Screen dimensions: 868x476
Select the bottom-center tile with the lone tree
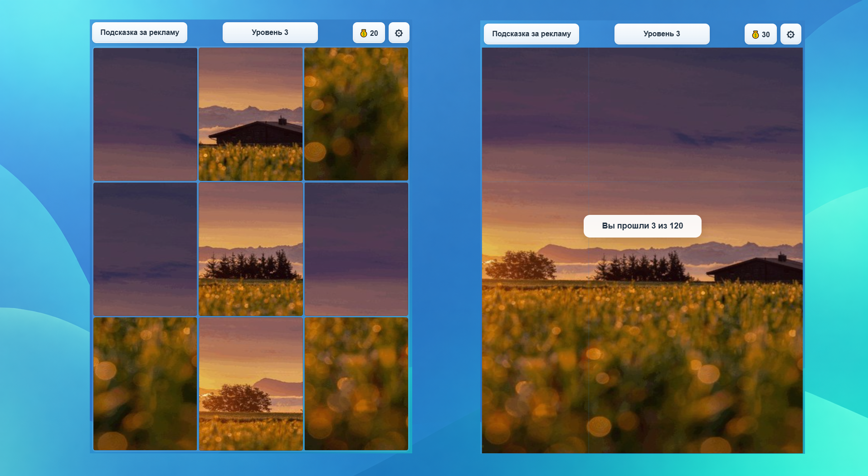[x=250, y=384]
